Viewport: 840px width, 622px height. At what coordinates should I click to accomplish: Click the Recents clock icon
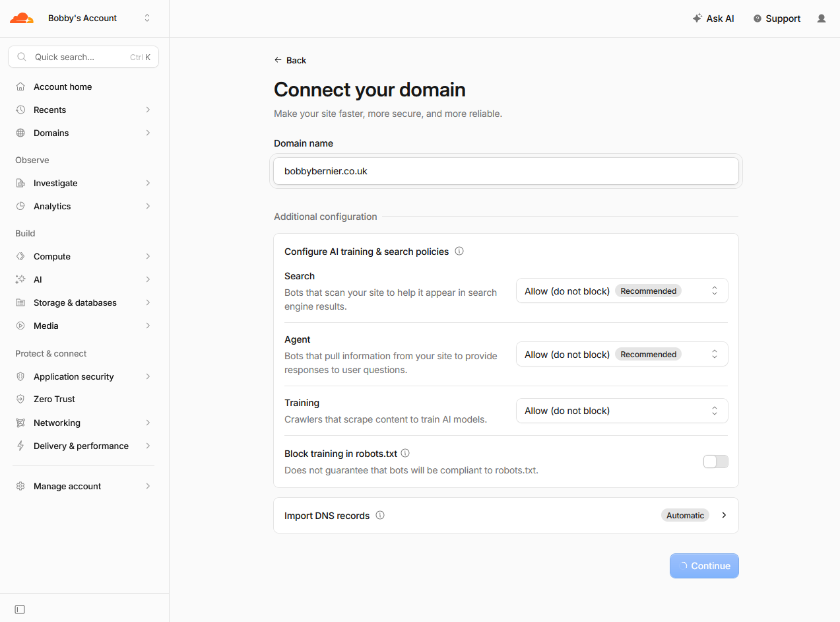20,110
